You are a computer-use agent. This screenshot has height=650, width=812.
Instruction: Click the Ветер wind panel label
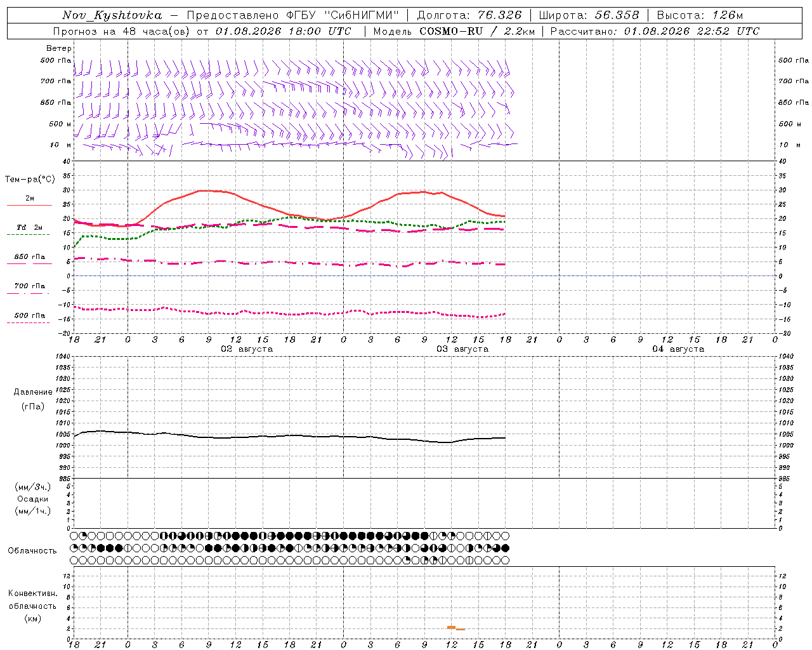tap(59, 48)
